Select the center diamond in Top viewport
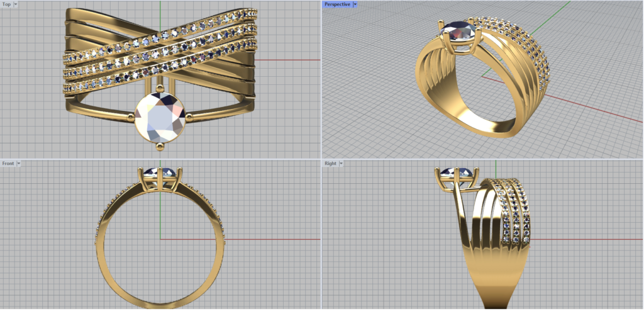The height and width of the screenshot is (311, 644). coord(161,117)
